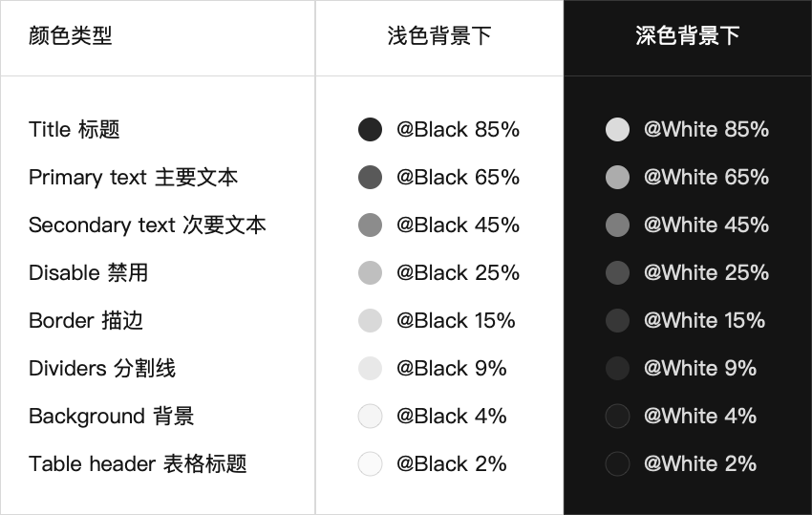Choose the @Black 15% border swatch
Viewport: 812px width, 515px height.
point(370,320)
